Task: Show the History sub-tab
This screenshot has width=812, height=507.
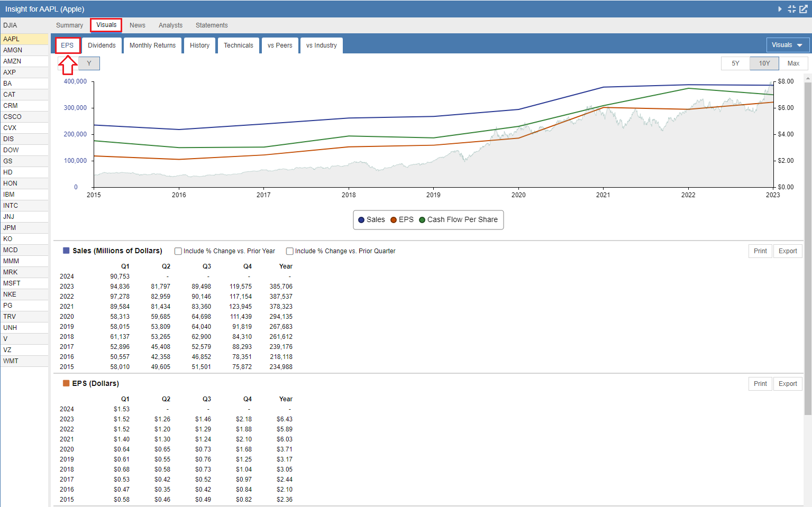Action: 199,45
